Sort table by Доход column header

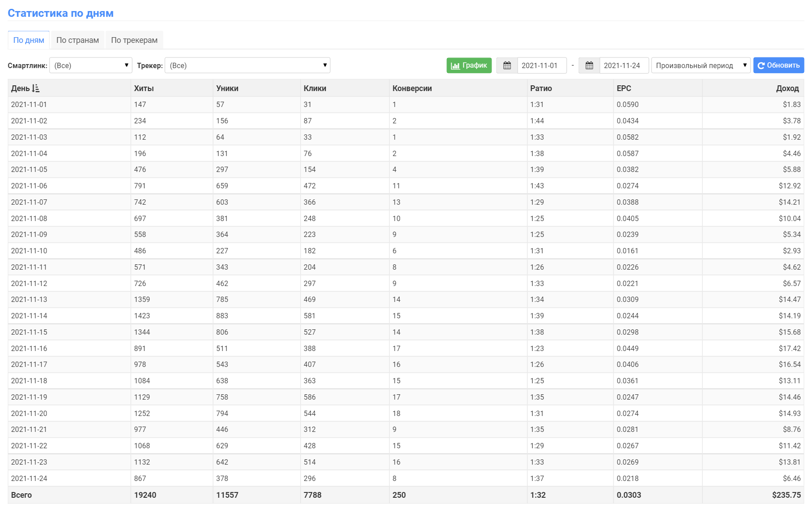[787, 88]
